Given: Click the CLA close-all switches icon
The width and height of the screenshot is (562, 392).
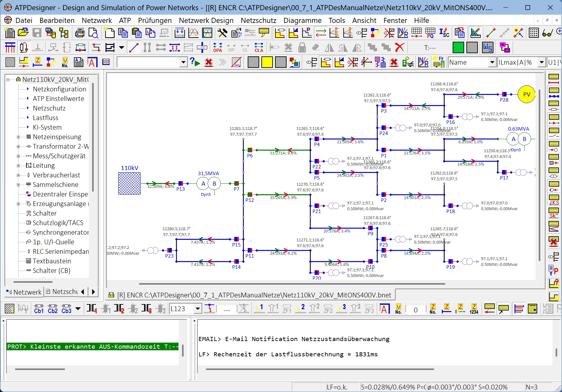Looking at the screenshot, I should pos(259,48).
